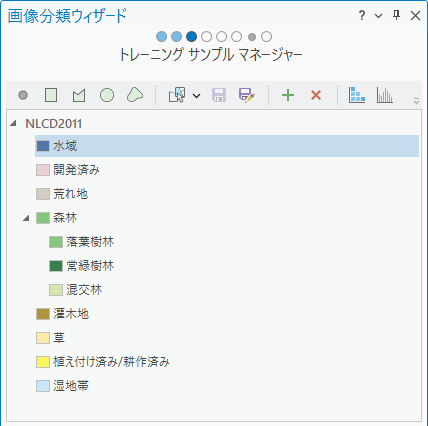Viewport: 428px width, 426px height.
Task: Select the Freehand sample drawing tool
Action: coord(135,95)
